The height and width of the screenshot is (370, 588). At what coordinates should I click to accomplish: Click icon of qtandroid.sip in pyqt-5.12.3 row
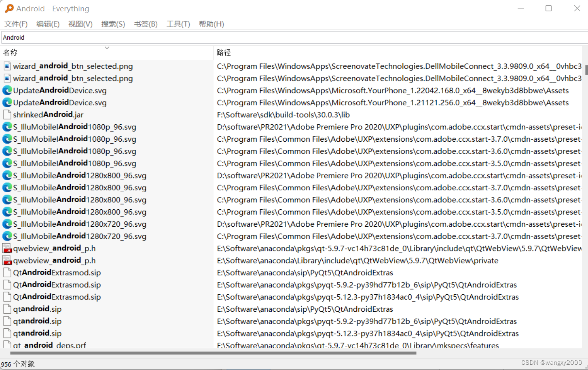7,333
